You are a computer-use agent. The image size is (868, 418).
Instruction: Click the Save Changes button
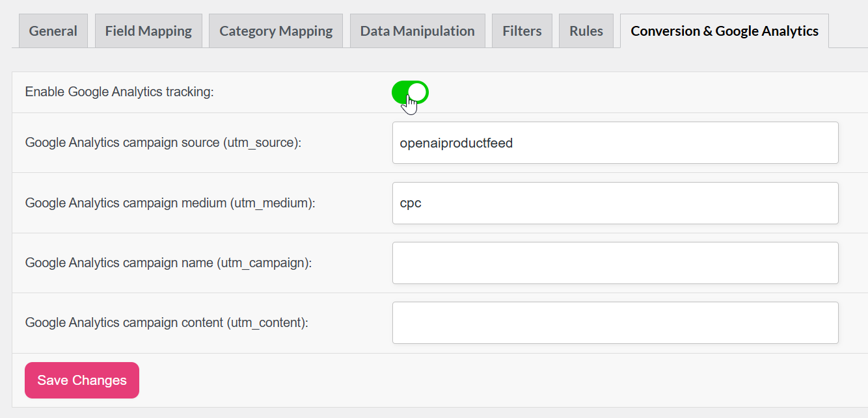(x=82, y=380)
